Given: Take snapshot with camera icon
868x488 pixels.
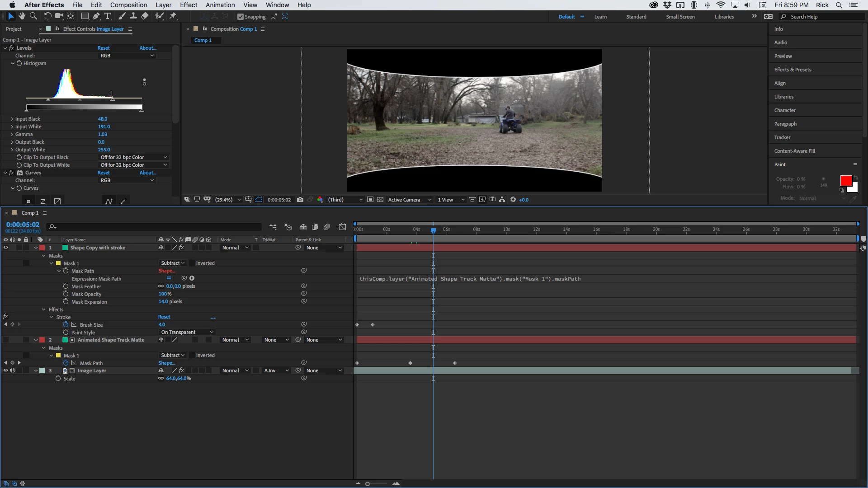Looking at the screenshot, I should pyautogui.click(x=300, y=200).
